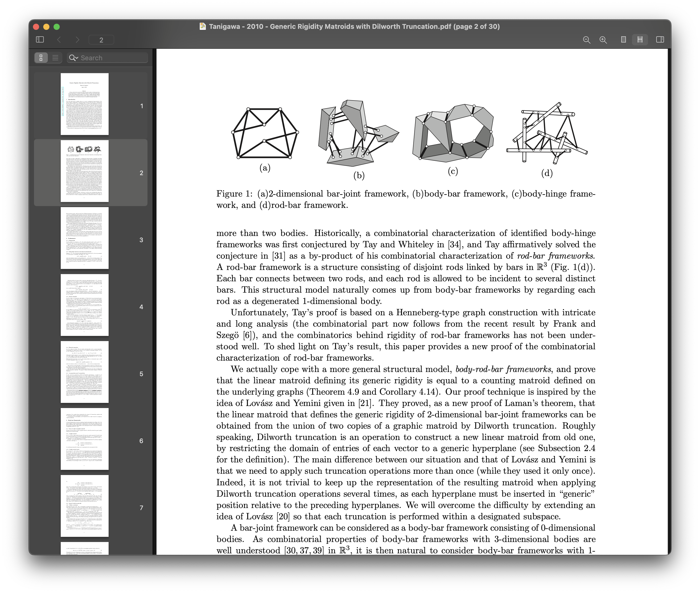This screenshot has height=593, width=700.
Task: Switch sidebar to outline list view
Action: [55, 58]
